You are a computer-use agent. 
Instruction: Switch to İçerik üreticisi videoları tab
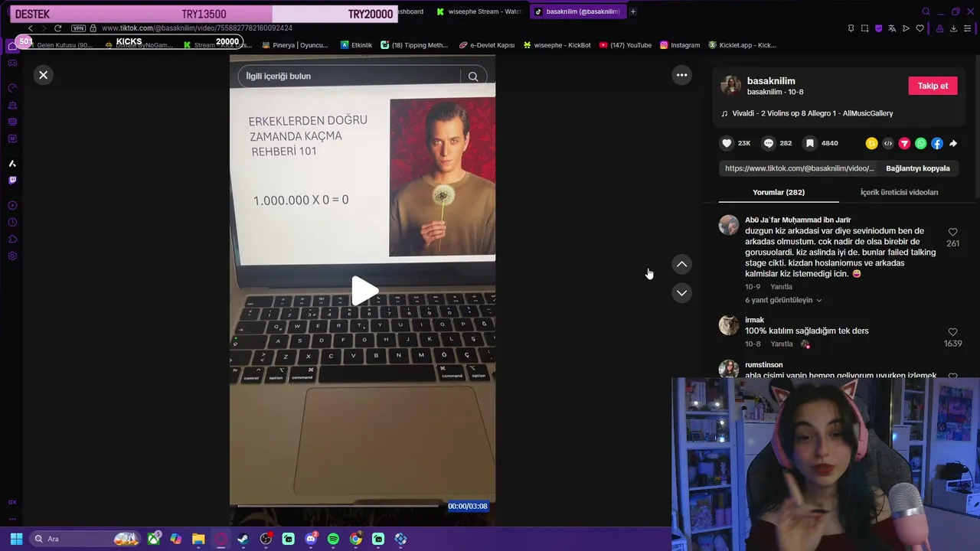pos(899,192)
